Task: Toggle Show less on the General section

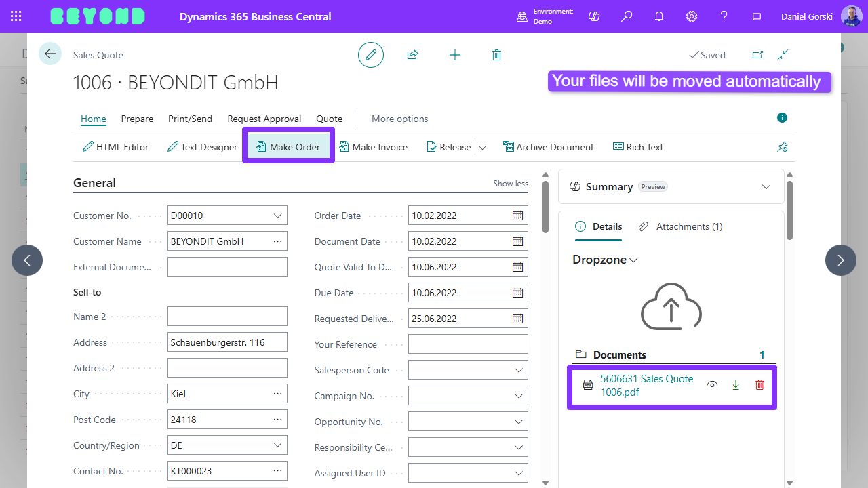Action: pos(510,183)
